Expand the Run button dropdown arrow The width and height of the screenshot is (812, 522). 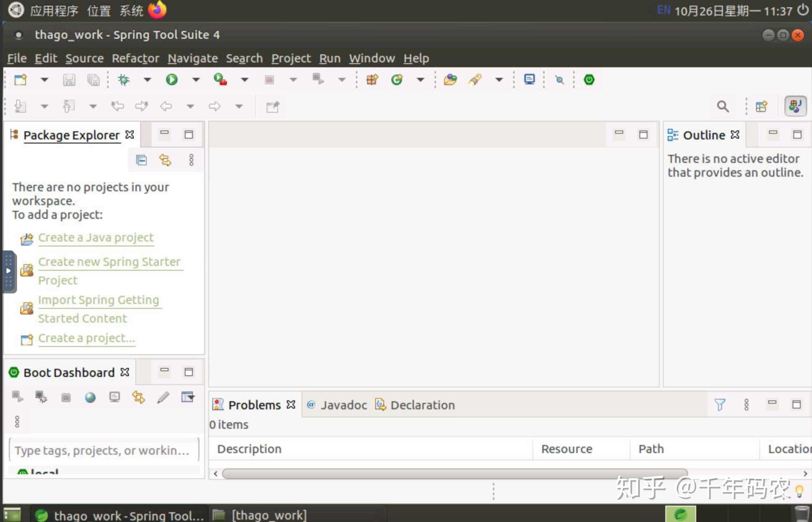(196, 79)
